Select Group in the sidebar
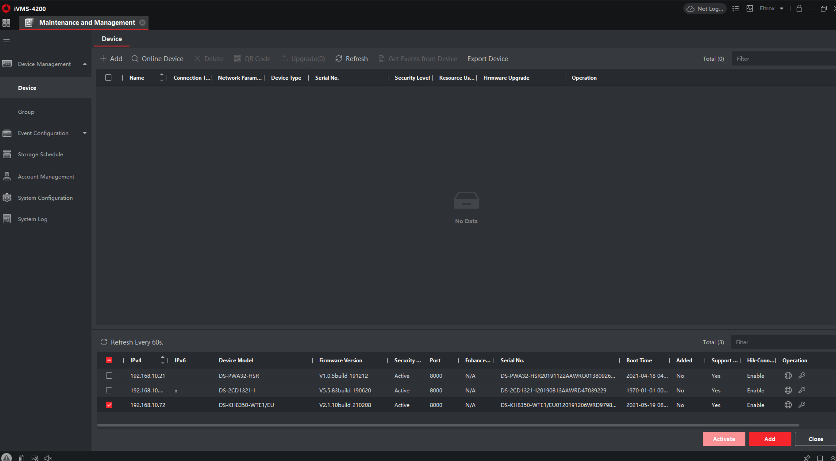This screenshot has width=836, height=461. pyautogui.click(x=26, y=112)
